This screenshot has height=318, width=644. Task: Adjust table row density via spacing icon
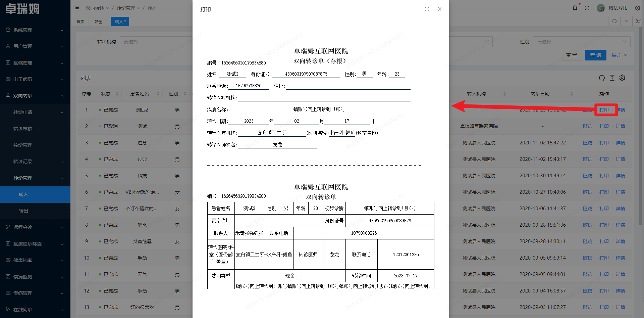click(612, 78)
